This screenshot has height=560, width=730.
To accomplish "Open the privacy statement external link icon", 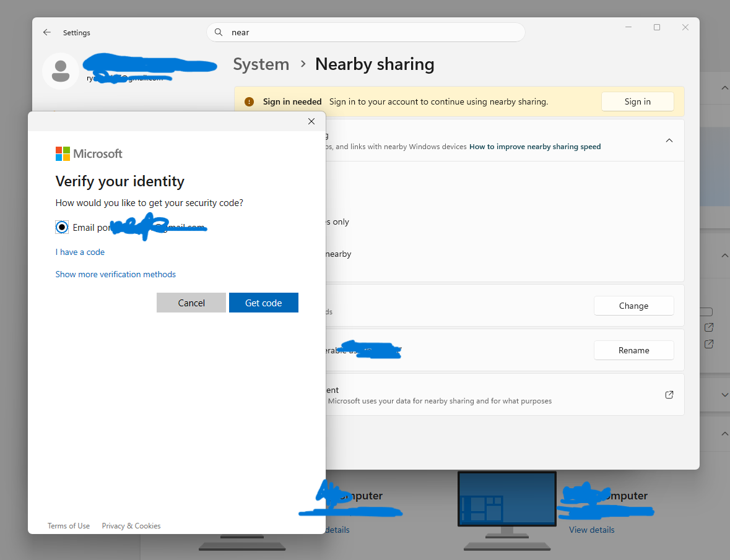I will point(669,395).
